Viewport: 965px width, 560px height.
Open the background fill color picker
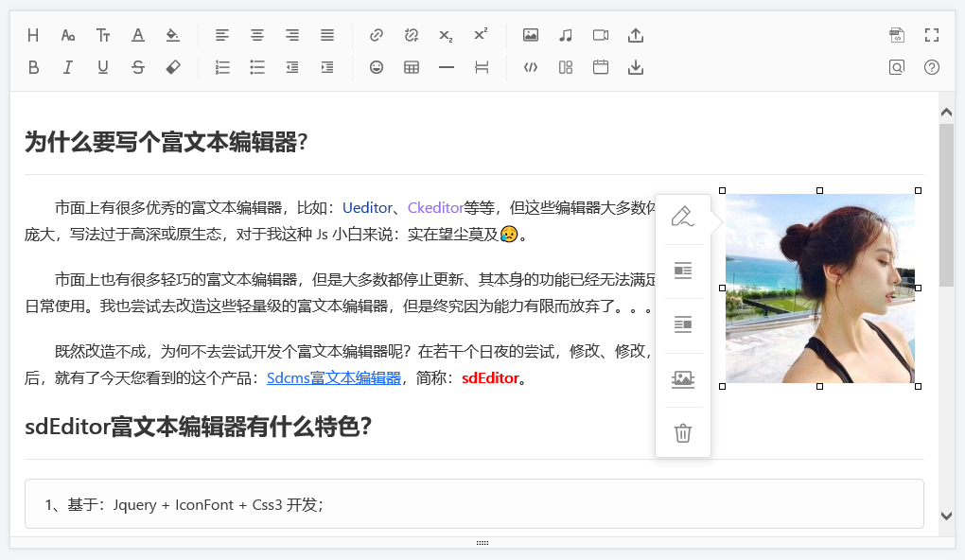point(172,35)
